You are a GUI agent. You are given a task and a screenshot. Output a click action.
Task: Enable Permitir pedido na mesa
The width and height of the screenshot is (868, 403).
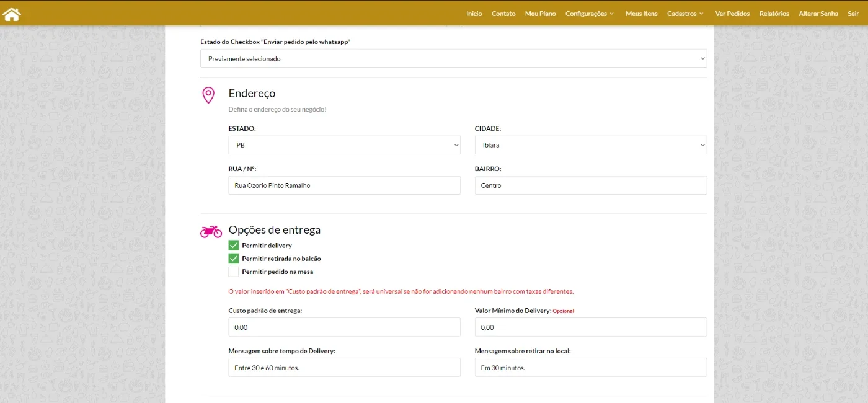234,272
